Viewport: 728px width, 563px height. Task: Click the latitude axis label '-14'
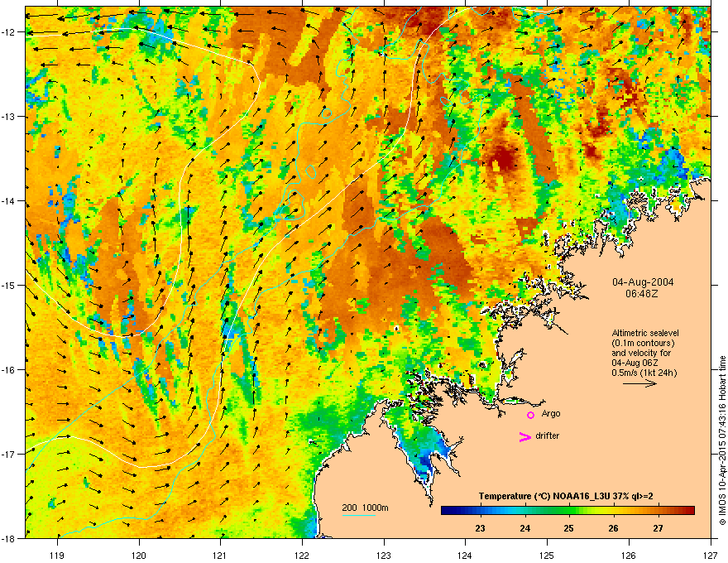[9, 201]
